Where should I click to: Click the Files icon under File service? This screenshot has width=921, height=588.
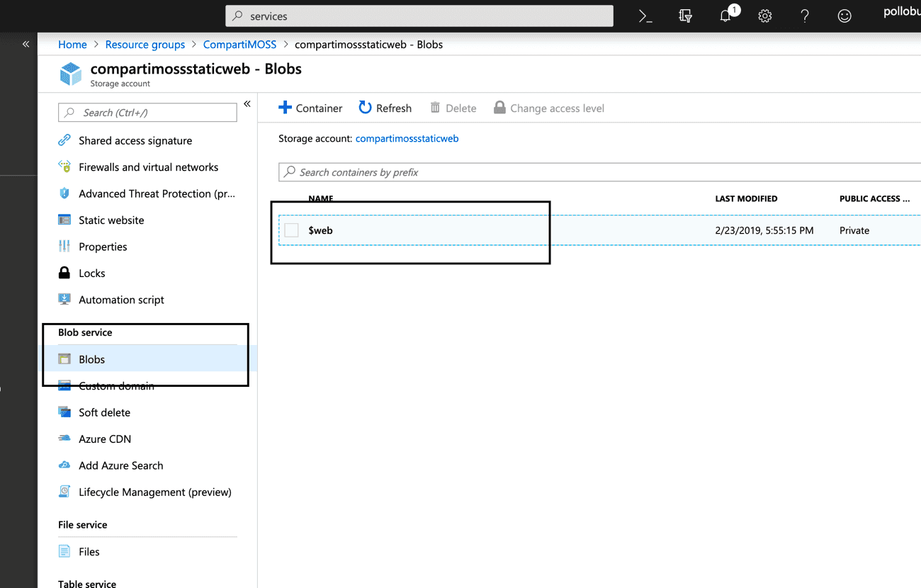point(64,551)
